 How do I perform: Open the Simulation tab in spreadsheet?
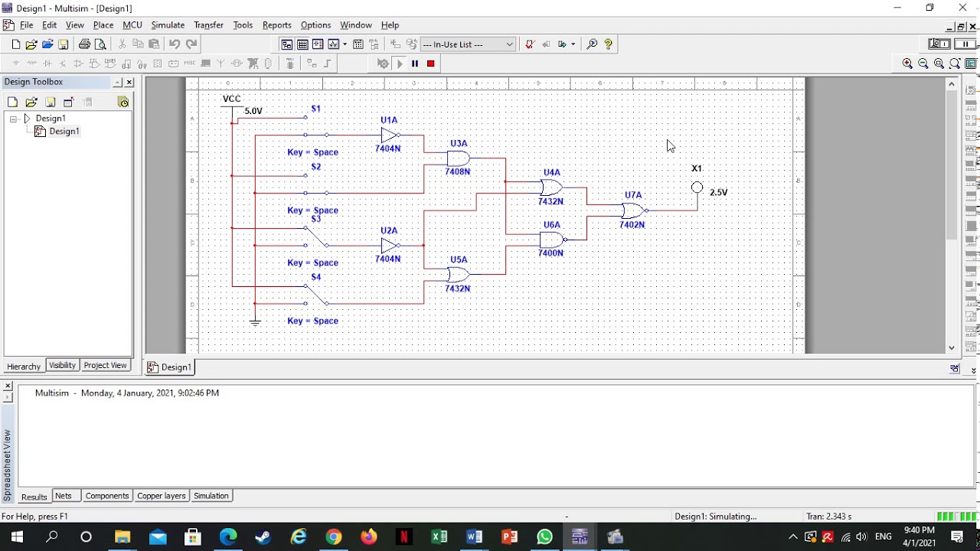pos(211,496)
